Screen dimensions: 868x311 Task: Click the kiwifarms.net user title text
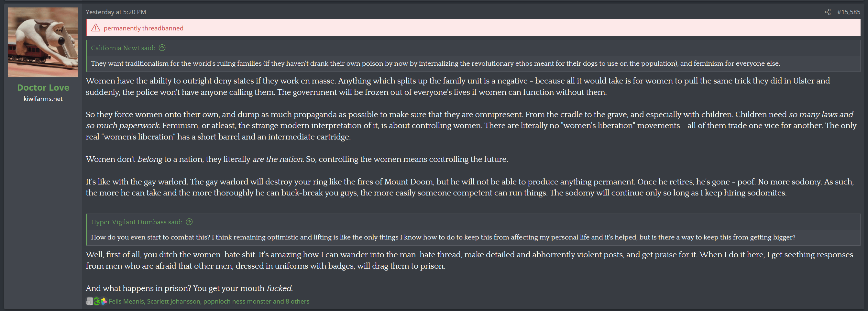pos(43,99)
